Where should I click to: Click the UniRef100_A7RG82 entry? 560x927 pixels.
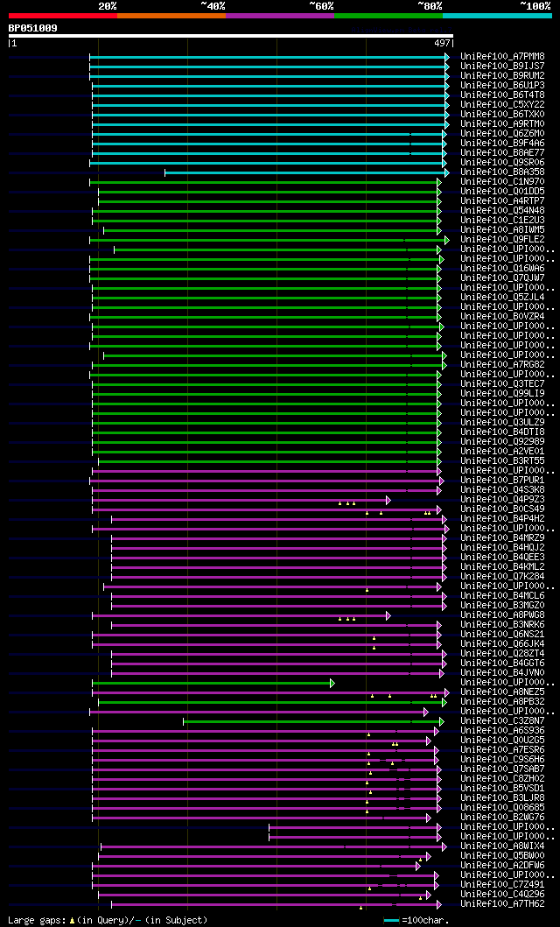pos(503,365)
